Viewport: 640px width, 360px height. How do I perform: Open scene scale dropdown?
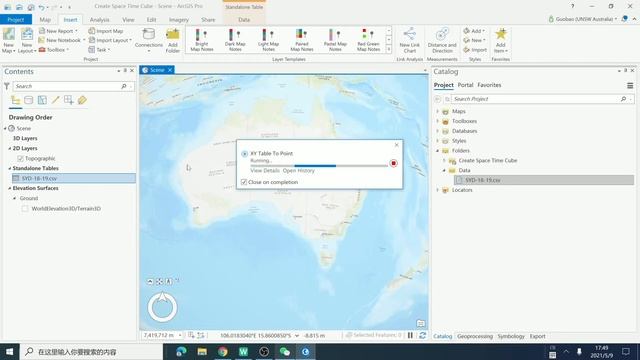point(180,335)
